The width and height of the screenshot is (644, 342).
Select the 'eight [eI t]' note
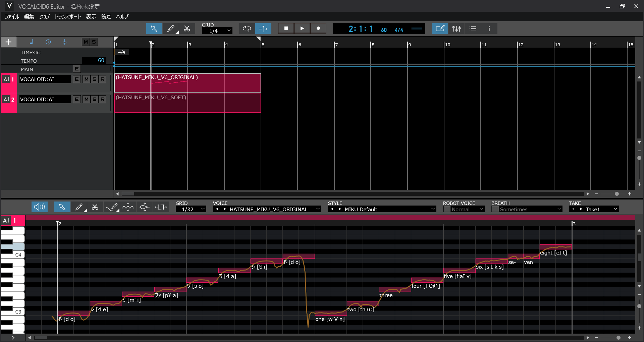[555, 247]
